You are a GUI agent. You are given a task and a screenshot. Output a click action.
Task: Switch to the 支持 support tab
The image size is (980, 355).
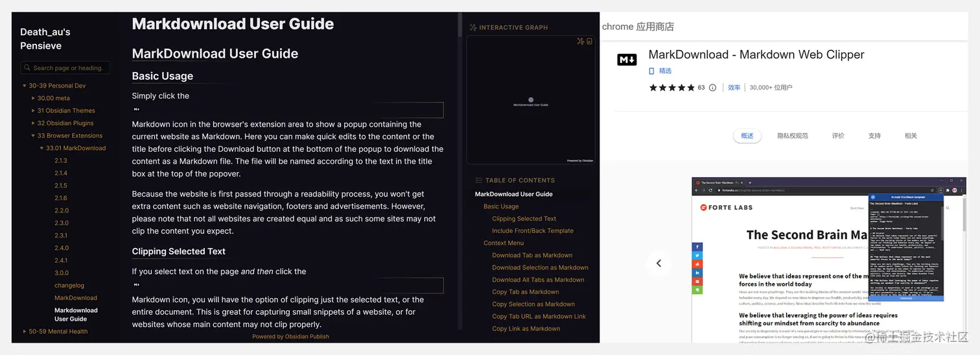coord(874,136)
